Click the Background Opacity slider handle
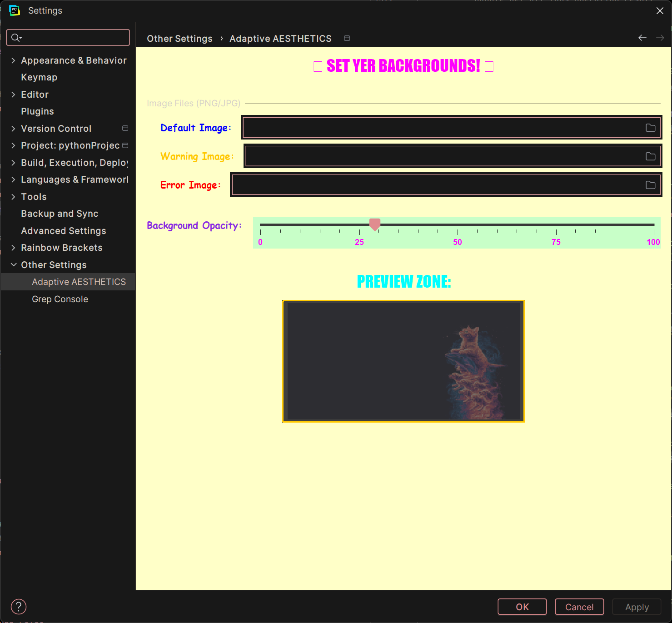The image size is (672, 623). (375, 224)
